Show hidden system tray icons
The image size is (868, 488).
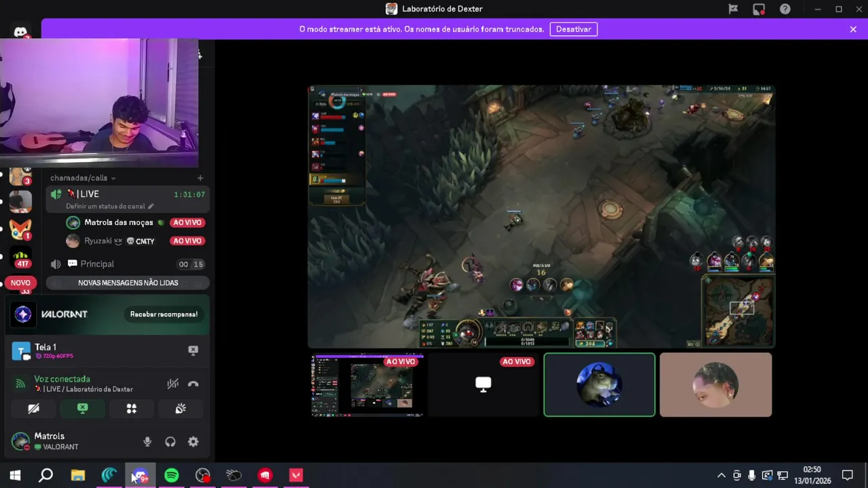pyautogui.click(x=722, y=475)
